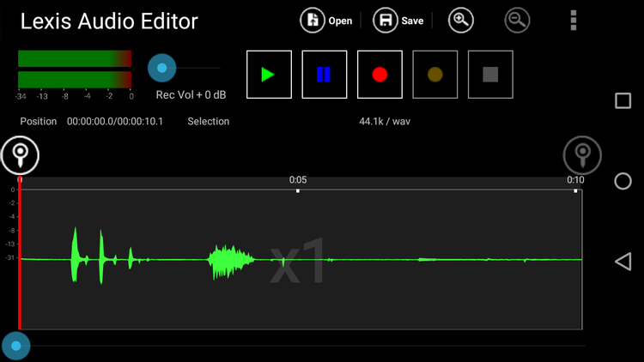The width and height of the screenshot is (644, 362).
Task: Click the red playhead cursor line
Action: 19,253
